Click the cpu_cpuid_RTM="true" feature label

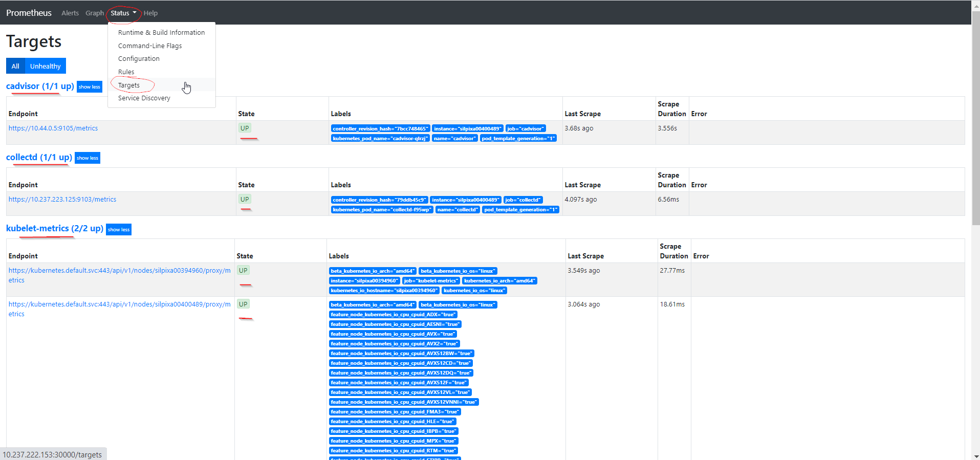point(393,450)
